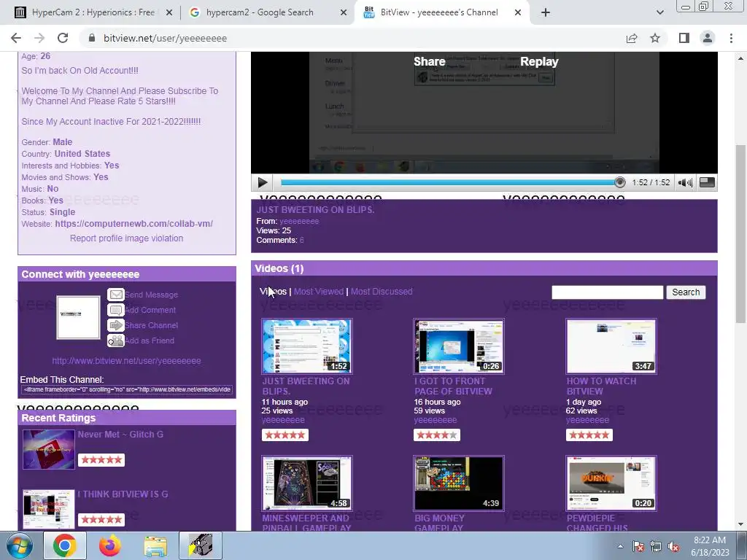
Task: Open the PewDiePie Changed His thumbnail
Action: [x=611, y=483]
